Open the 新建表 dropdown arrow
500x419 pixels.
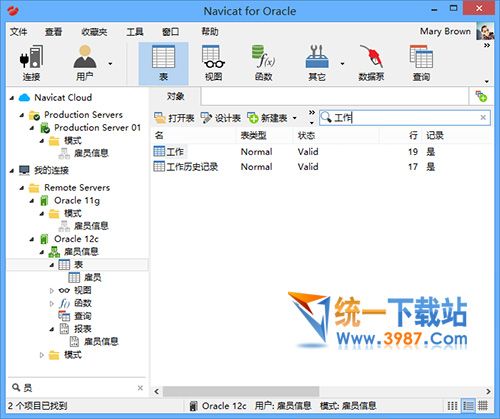[x=294, y=118]
